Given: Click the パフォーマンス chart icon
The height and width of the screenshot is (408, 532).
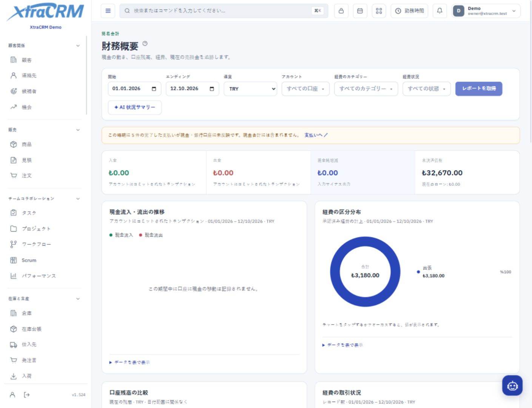Looking at the screenshot, I should coord(14,276).
